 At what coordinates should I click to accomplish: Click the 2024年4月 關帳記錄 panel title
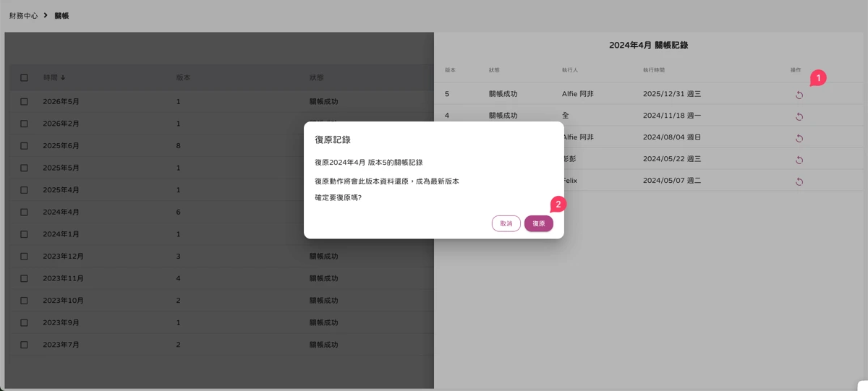pos(648,45)
